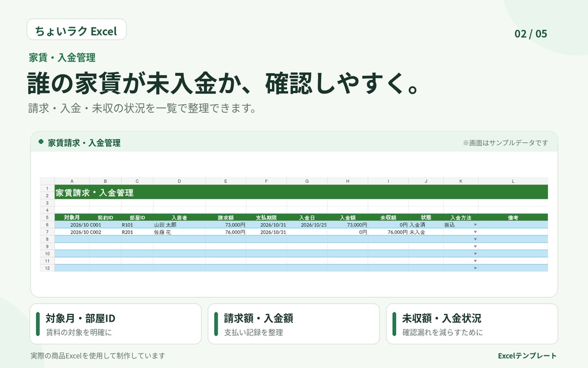
Task: Select column K header
Action: (x=461, y=181)
